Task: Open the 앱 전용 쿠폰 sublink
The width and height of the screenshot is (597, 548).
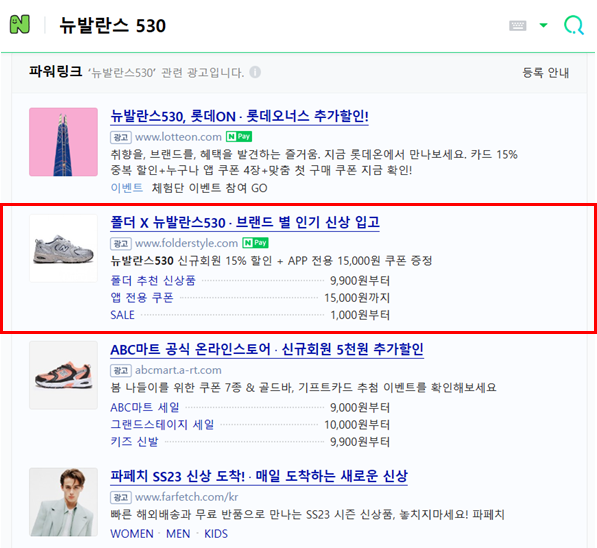Action: [x=142, y=297]
